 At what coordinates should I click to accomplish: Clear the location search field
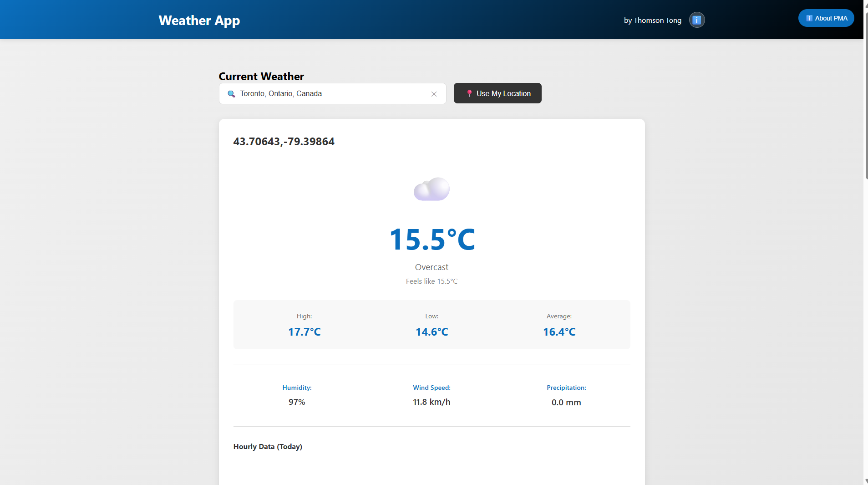click(434, 94)
